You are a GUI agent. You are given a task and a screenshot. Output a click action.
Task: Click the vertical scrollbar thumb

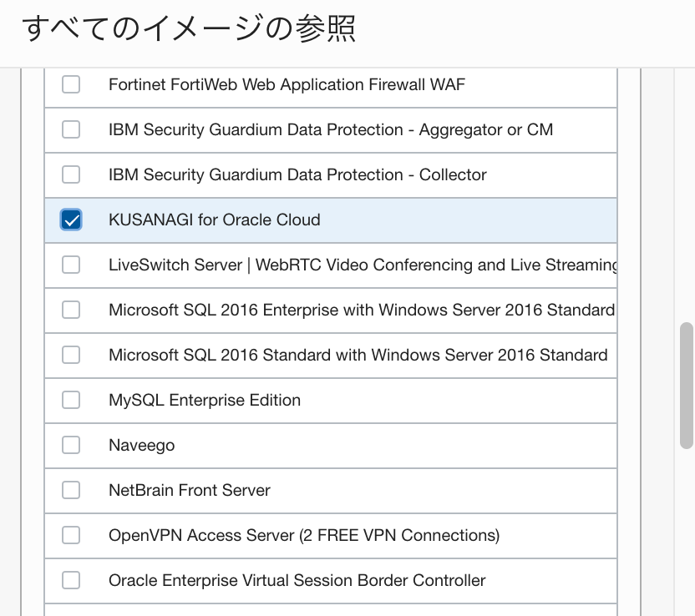[x=687, y=386]
